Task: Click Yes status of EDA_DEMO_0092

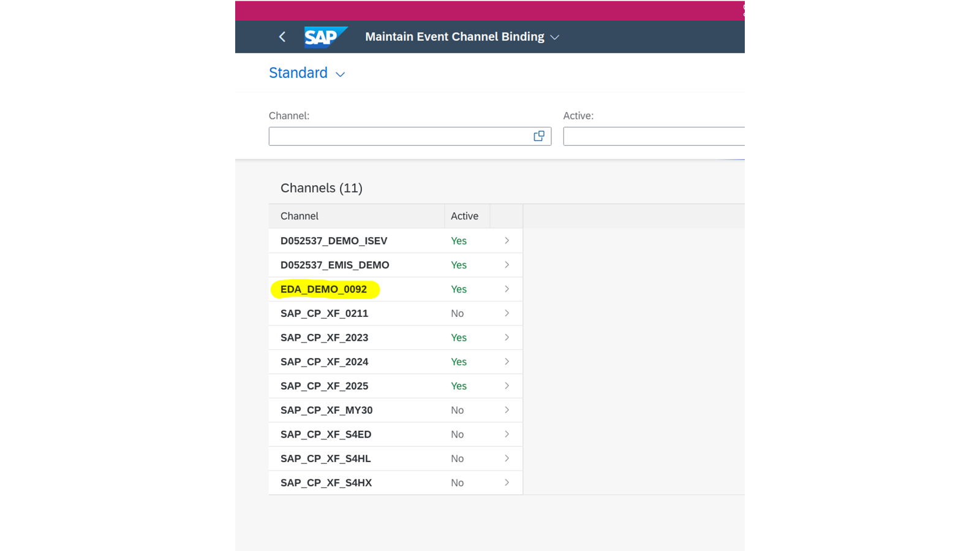Action: (459, 289)
